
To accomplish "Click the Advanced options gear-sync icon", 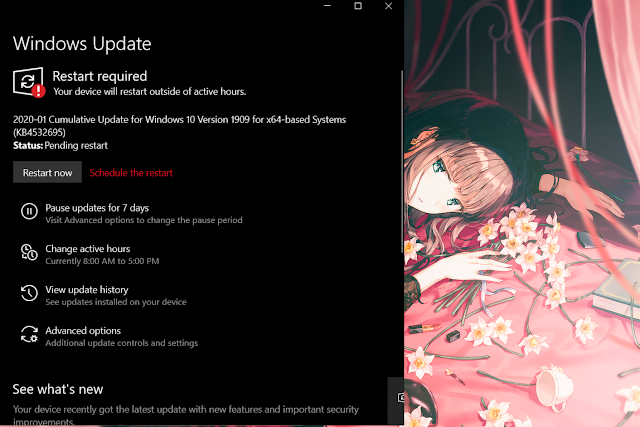I will [29, 334].
